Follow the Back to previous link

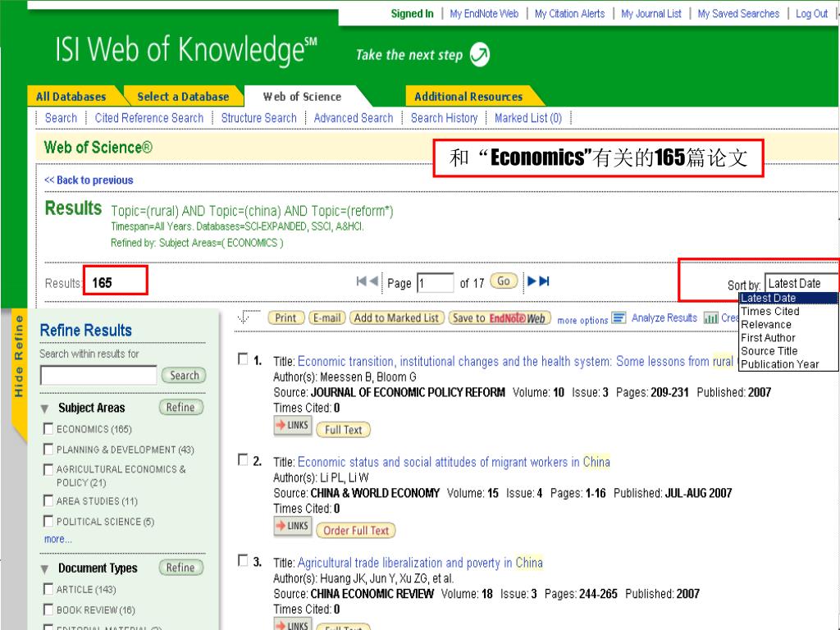(x=89, y=180)
